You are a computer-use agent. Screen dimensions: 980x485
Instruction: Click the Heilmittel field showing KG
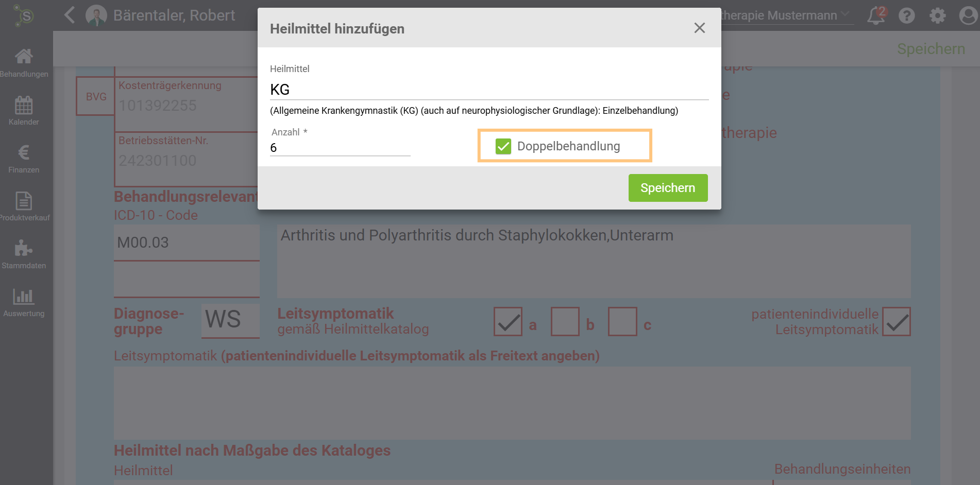[488, 90]
